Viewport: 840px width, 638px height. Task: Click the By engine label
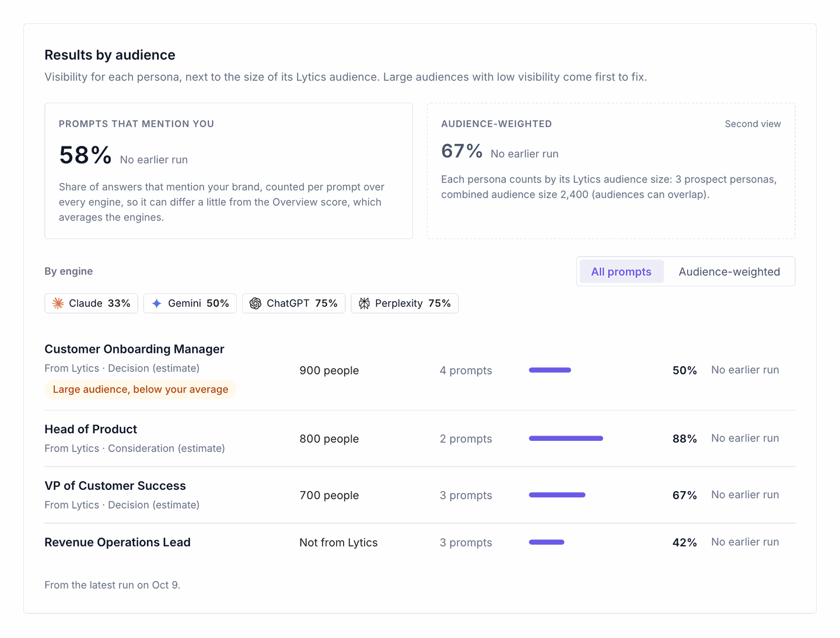[69, 271]
